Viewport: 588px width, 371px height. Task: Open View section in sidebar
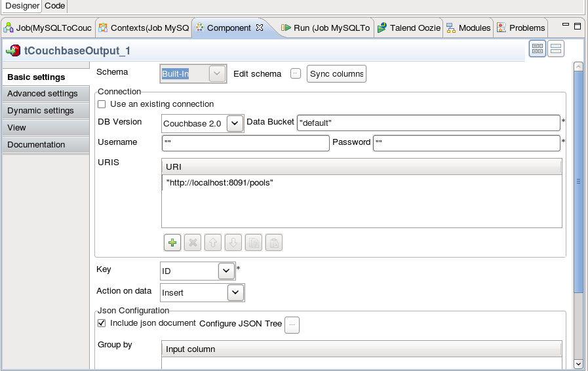coord(46,128)
